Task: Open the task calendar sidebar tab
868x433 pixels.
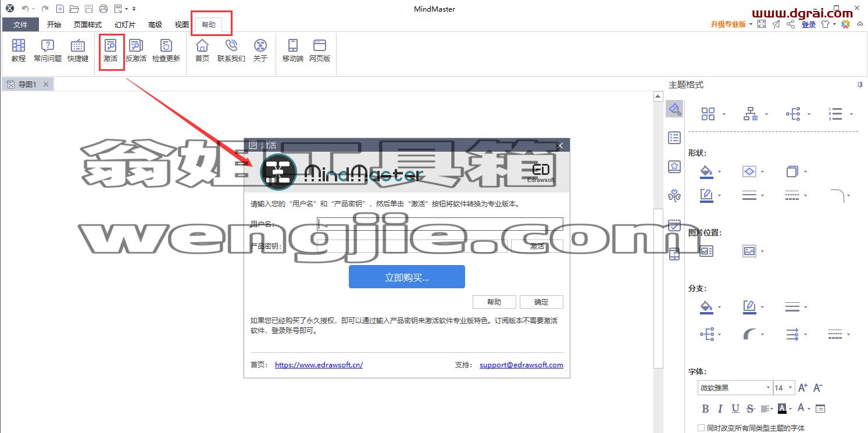Action: tap(674, 225)
